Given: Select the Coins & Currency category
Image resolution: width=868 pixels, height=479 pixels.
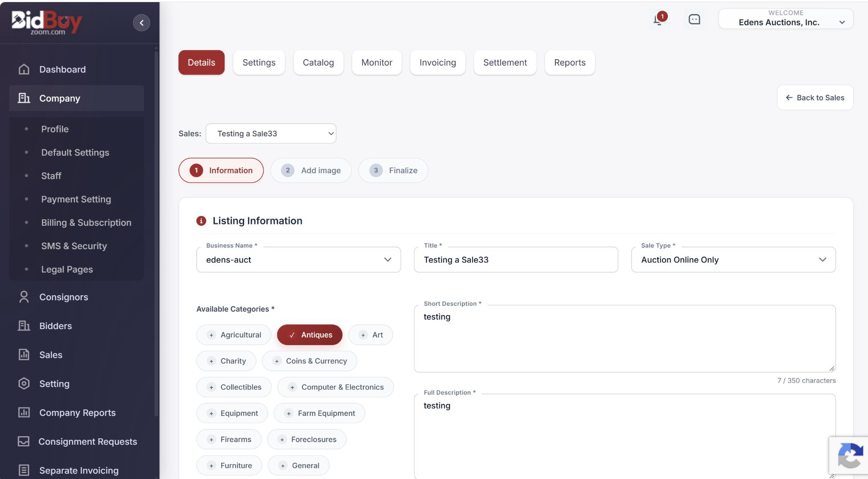Looking at the screenshot, I should pyautogui.click(x=309, y=361).
